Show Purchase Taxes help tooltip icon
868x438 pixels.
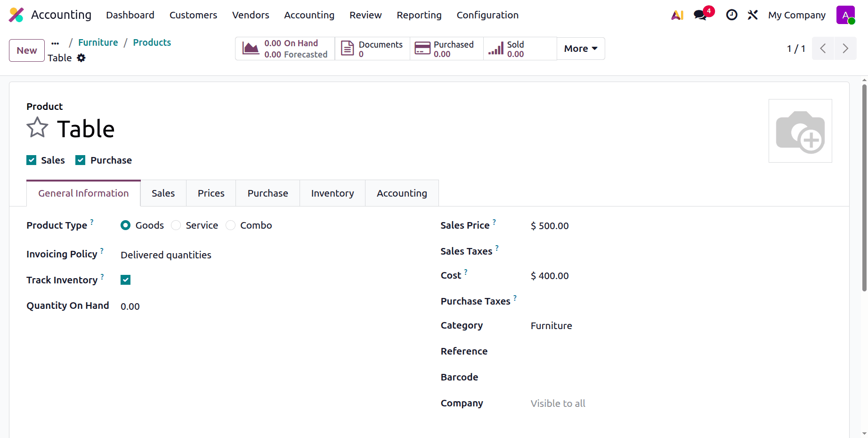click(x=515, y=298)
